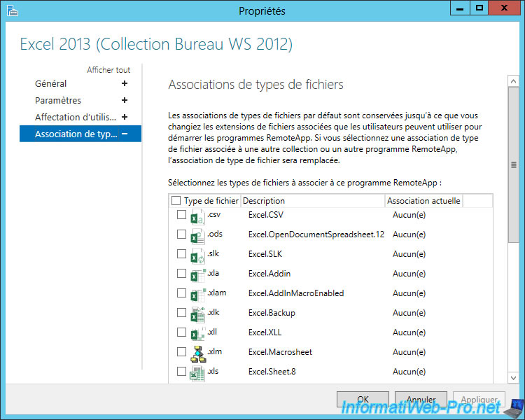Viewport: 525px width, 420px height.
Task: Check the .csv file type checkbox
Action: (181, 214)
